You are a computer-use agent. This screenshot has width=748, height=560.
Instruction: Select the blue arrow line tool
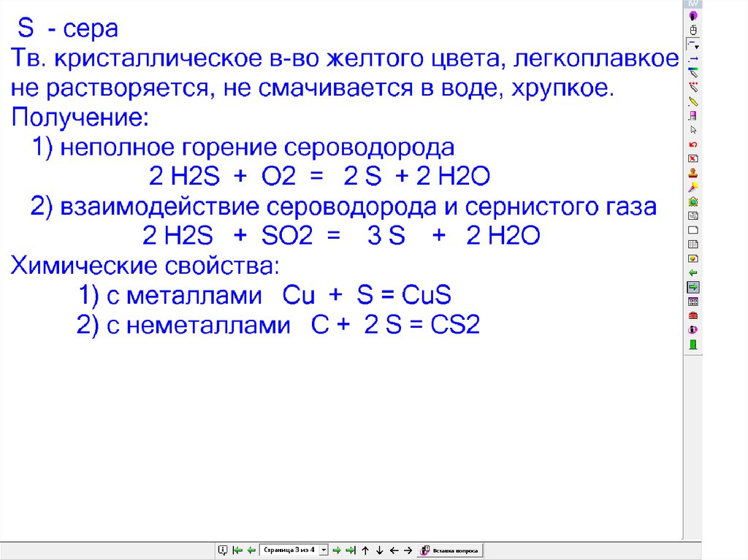click(693, 58)
